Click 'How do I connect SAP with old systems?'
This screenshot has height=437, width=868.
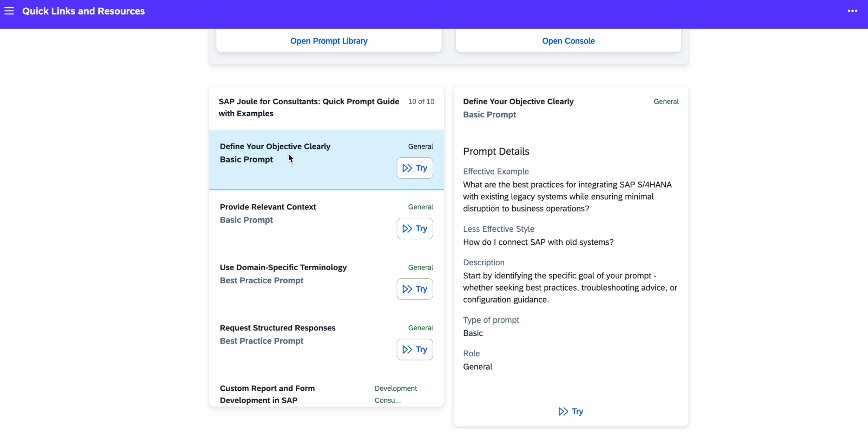[538, 242]
